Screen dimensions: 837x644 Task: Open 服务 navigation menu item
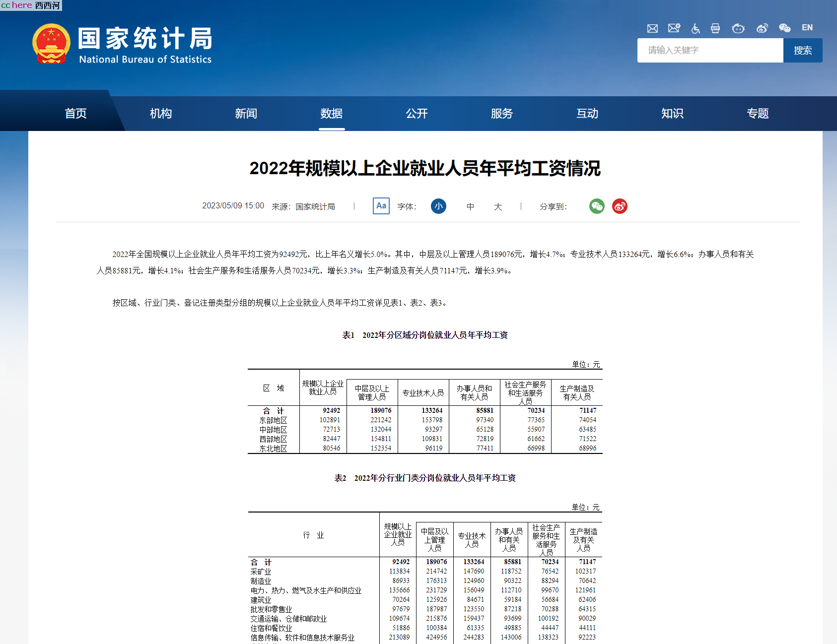[x=502, y=114]
